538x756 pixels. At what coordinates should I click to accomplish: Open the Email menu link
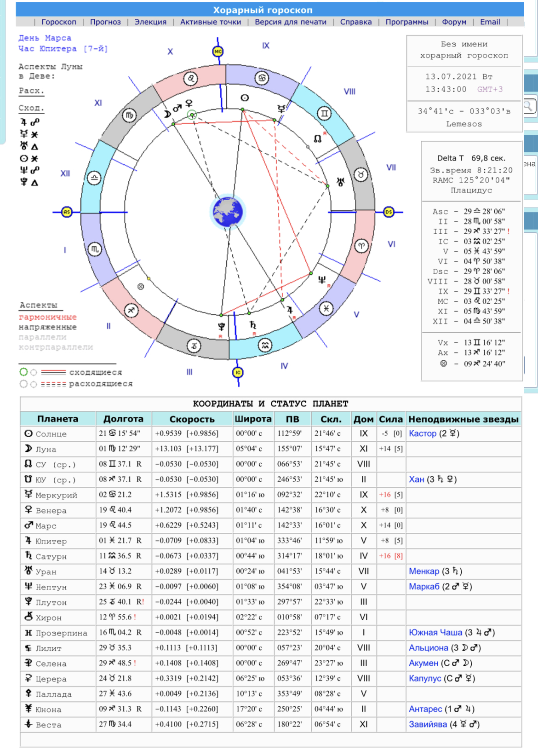(x=490, y=22)
